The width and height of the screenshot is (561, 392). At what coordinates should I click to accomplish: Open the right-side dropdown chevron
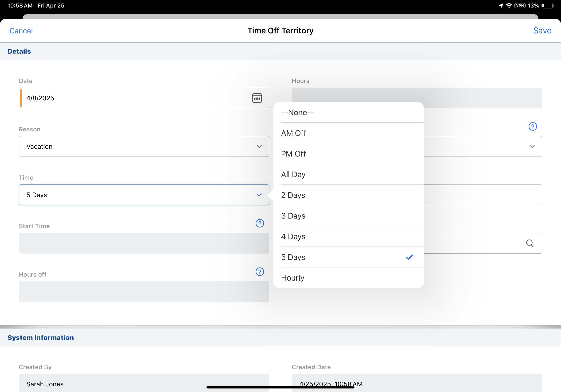coord(532,146)
